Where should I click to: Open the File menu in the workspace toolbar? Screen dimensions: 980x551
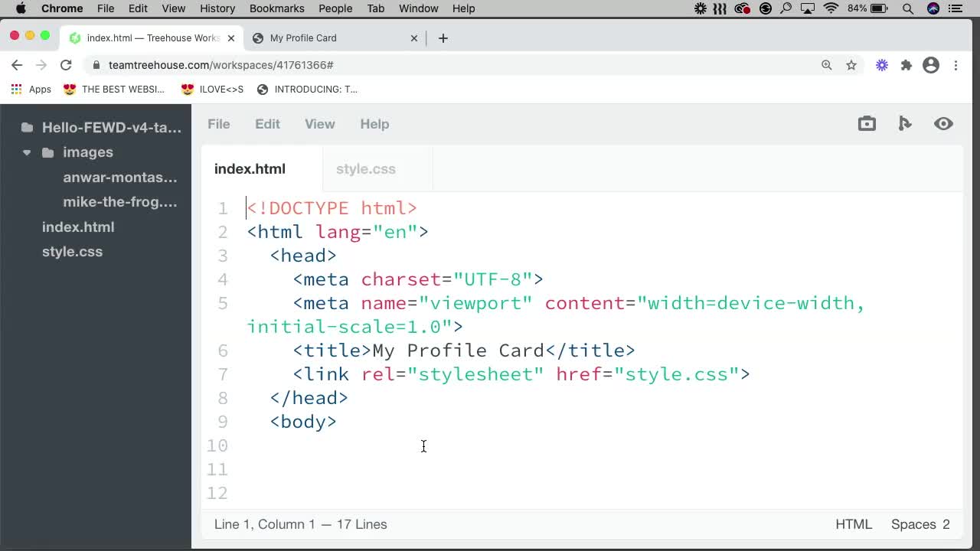point(218,123)
